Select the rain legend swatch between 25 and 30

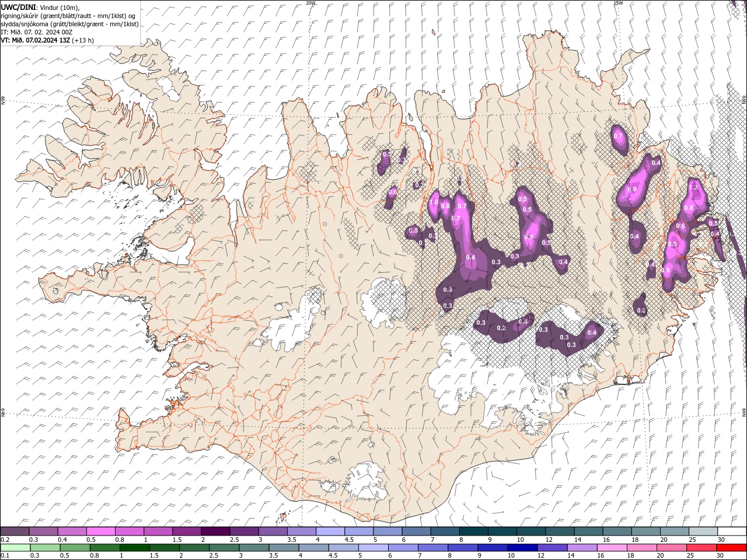[702, 548]
